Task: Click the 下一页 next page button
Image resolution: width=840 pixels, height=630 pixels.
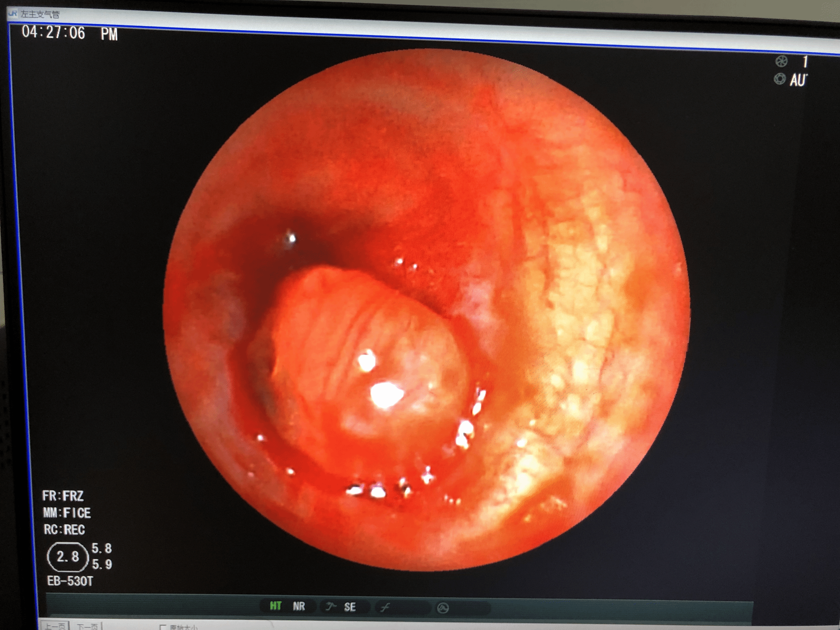Action: click(x=87, y=627)
